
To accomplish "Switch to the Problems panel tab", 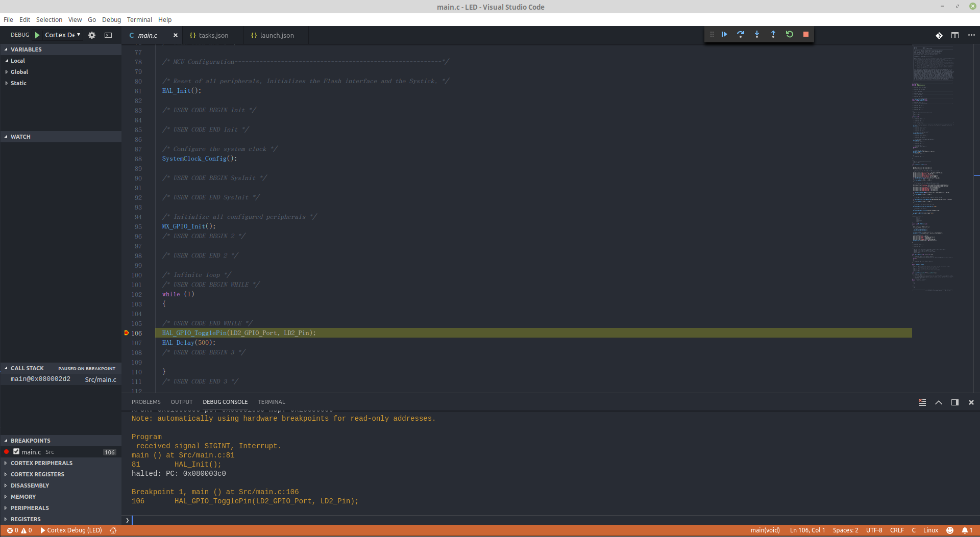I will click(146, 402).
